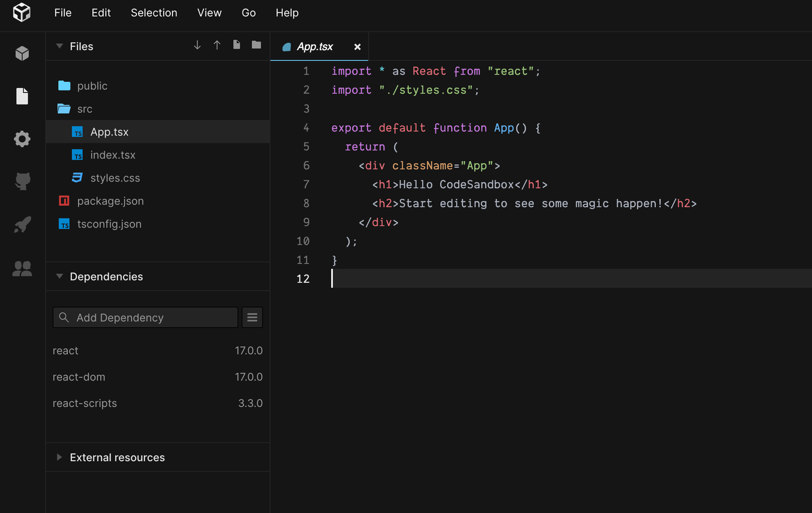Open the GitHub integration panel
The height and width of the screenshot is (513, 812).
point(22,182)
